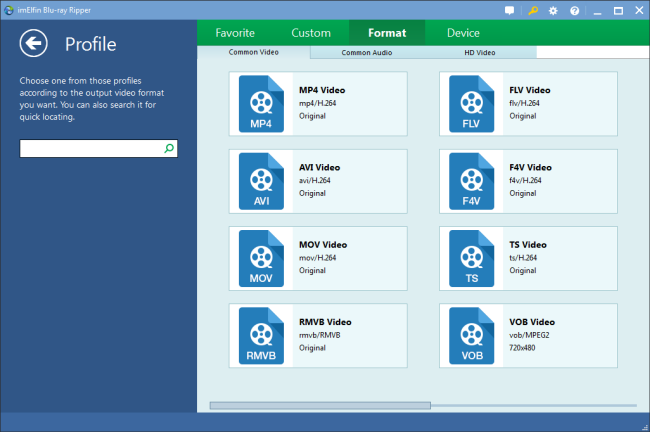Viewport: 650px width, 432px height.
Task: Click the imElfin app logo icon
Action: (9, 10)
